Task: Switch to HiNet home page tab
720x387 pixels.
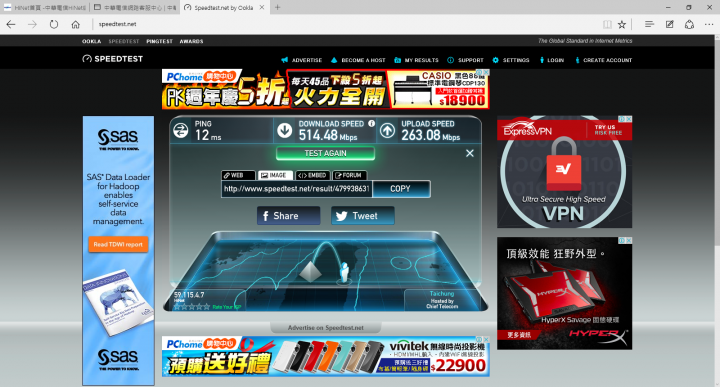Action: pyautogui.click(x=45, y=7)
